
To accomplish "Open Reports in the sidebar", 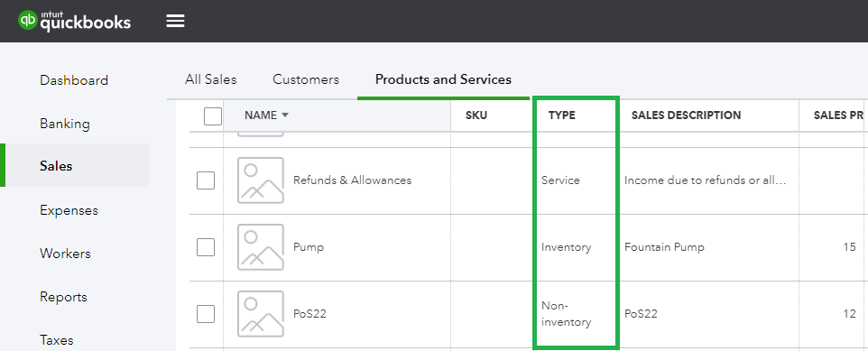I will 64,297.
